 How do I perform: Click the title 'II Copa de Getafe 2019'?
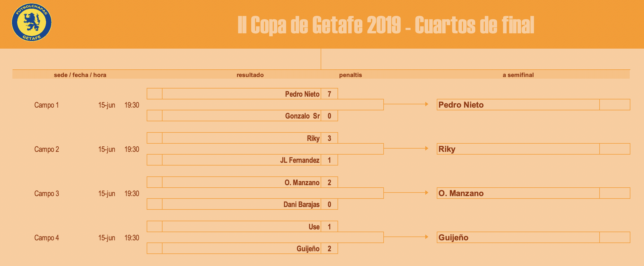[x=319, y=25]
